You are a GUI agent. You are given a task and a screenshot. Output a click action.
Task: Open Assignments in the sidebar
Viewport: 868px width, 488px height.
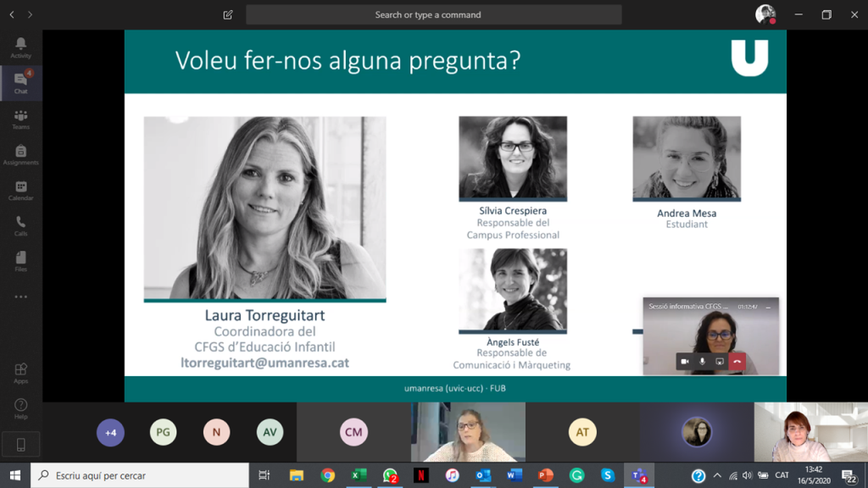[x=20, y=155]
